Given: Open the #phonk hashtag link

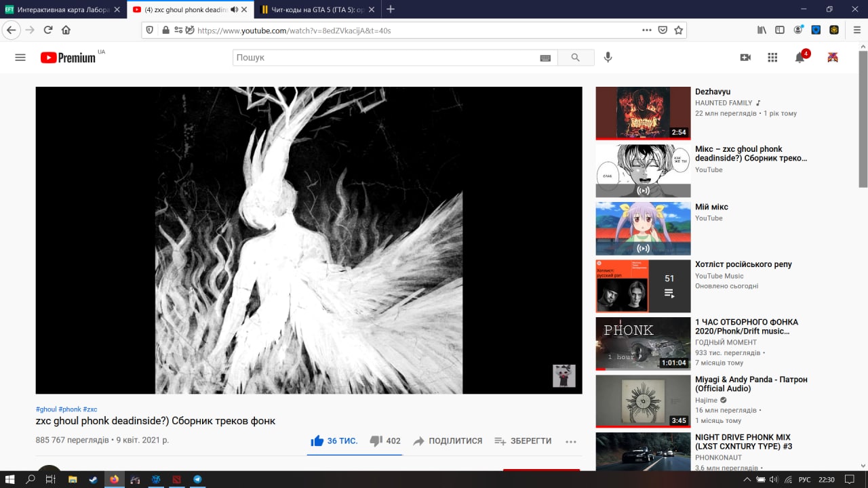Looking at the screenshot, I should click(70, 409).
